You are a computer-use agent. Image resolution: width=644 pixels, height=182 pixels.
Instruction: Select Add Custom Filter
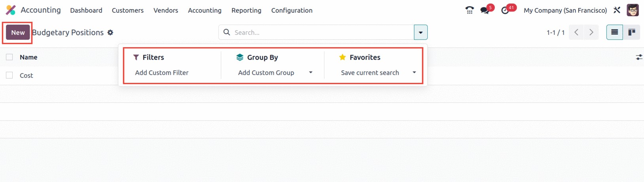pyautogui.click(x=162, y=73)
